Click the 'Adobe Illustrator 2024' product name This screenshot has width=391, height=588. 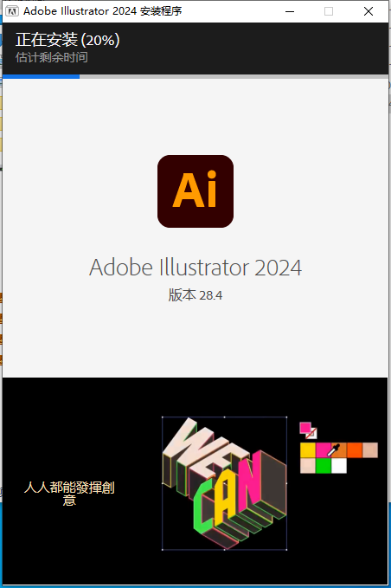pos(195,268)
